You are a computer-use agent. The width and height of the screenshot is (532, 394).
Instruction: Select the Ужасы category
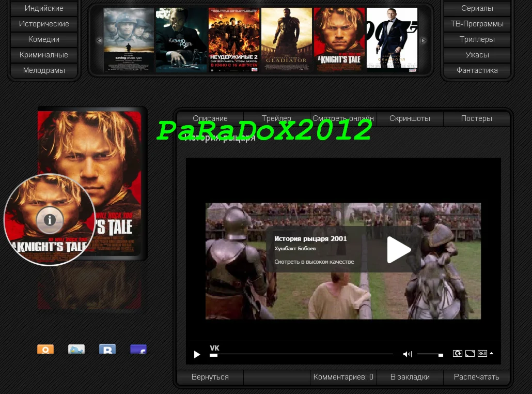(x=477, y=55)
